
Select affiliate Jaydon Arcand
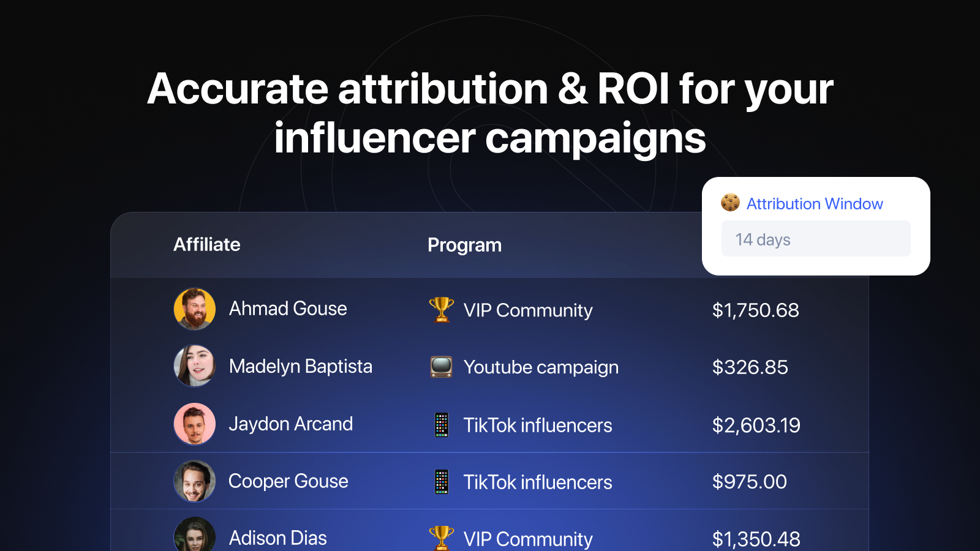(x=291, y=424)
